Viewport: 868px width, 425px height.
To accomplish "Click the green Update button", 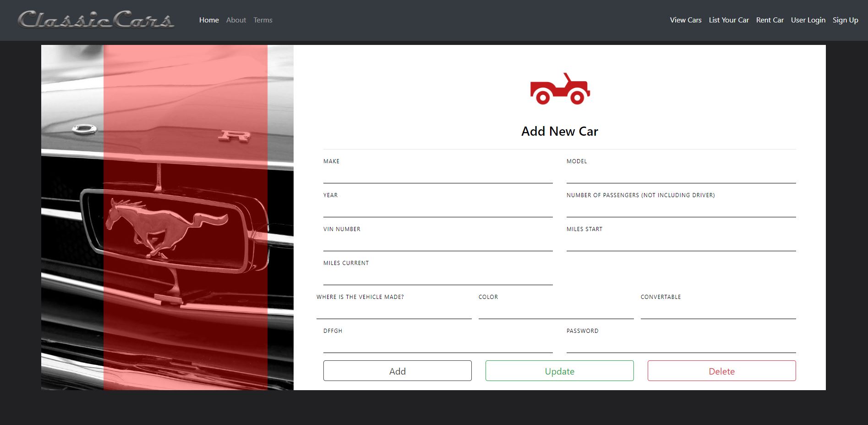I will coord(560,371).
